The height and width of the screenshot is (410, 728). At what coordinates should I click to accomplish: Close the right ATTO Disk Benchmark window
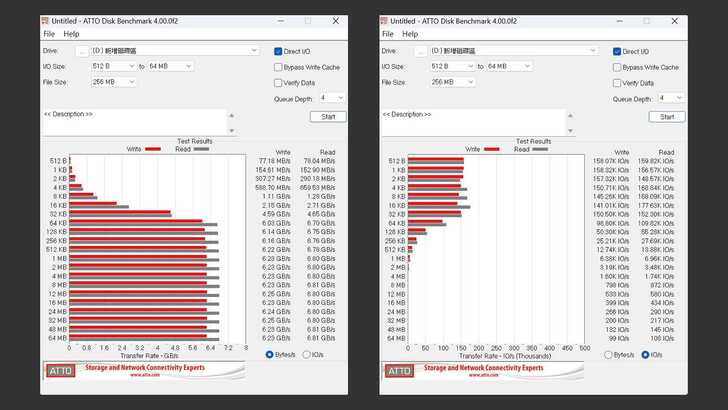coord(675,21)
